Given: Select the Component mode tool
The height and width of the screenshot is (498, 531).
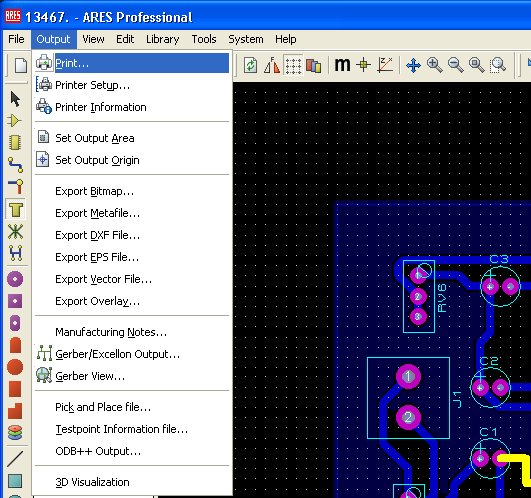Looking at the screenshot, I should point(15,121).
